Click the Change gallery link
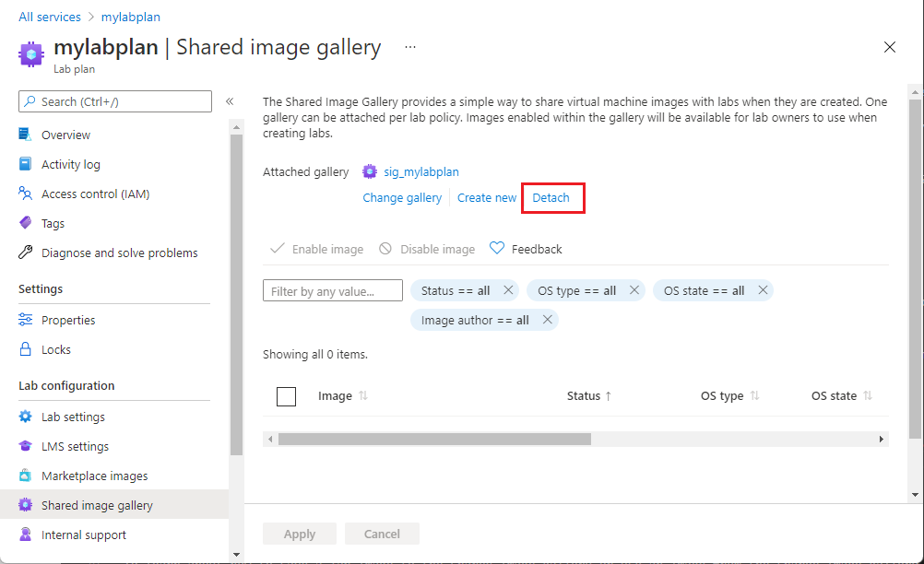This screenshot has height=564, width=924. pyautogui.click(x=402, y=198)
